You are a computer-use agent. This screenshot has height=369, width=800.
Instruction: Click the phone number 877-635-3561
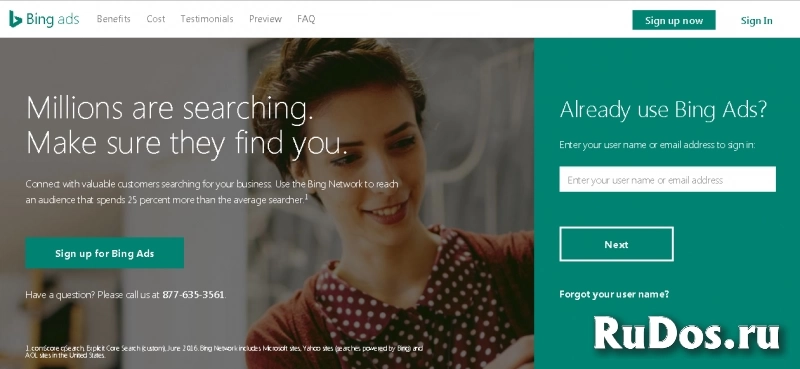193,295
